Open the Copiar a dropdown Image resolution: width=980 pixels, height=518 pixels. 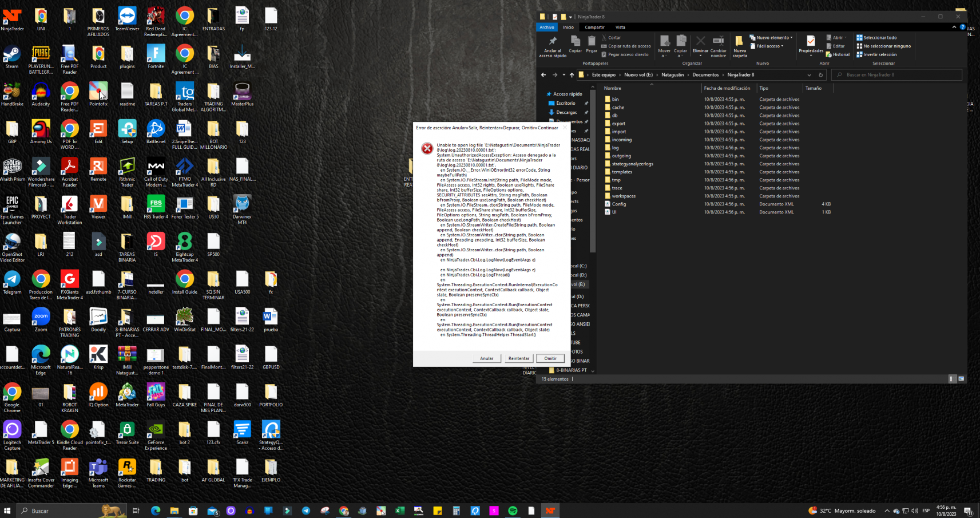pos(681,46)
